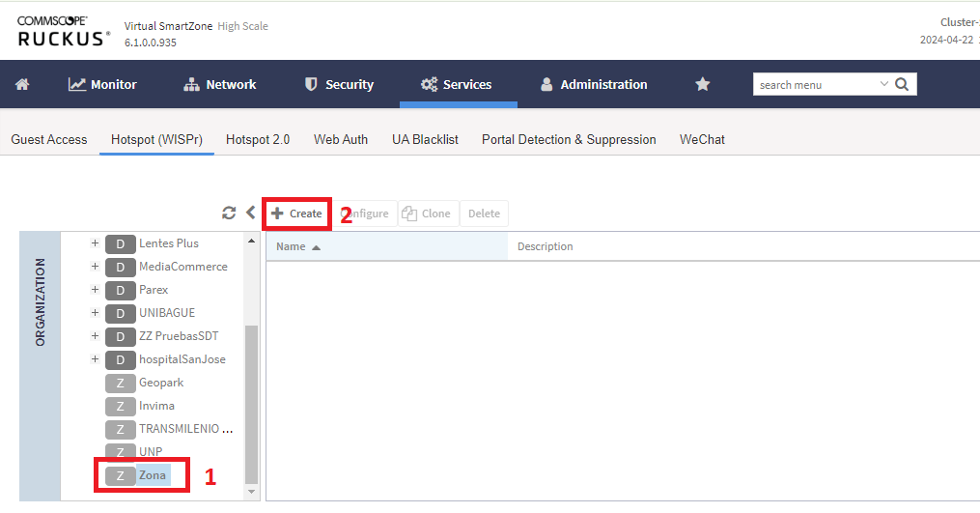This screenshot has height=513, width=980.
Task: Click the ORGANIZATION vertical panel label
Action: 40,302
